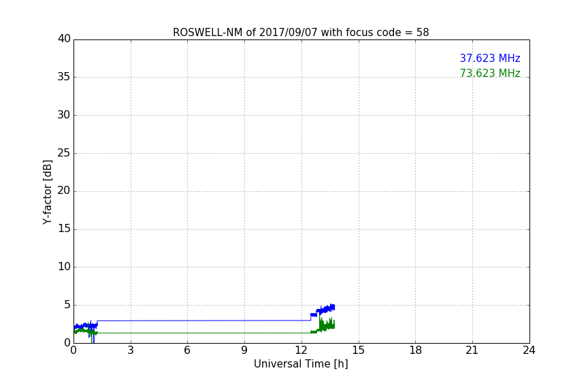This screenshot has width=588, height=392.
Task: Select the blue '37.623 MHz' legend label
Action: (x=490, y=58)
